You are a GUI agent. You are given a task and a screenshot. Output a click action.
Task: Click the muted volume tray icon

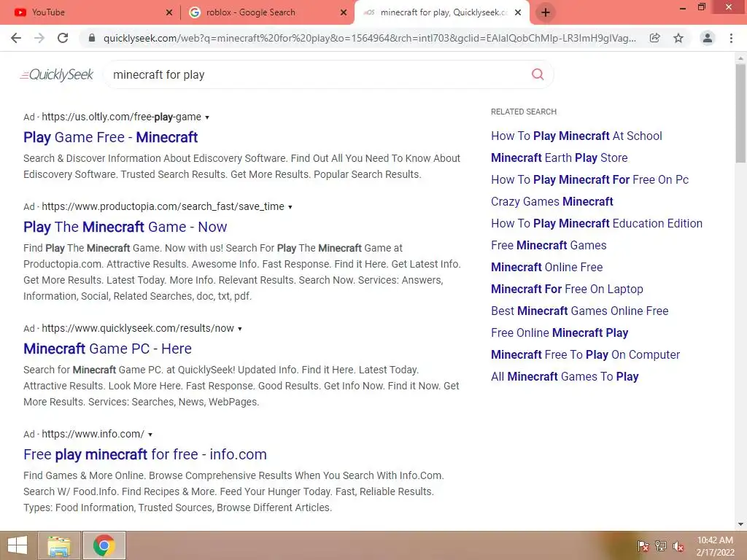point(678,546)
